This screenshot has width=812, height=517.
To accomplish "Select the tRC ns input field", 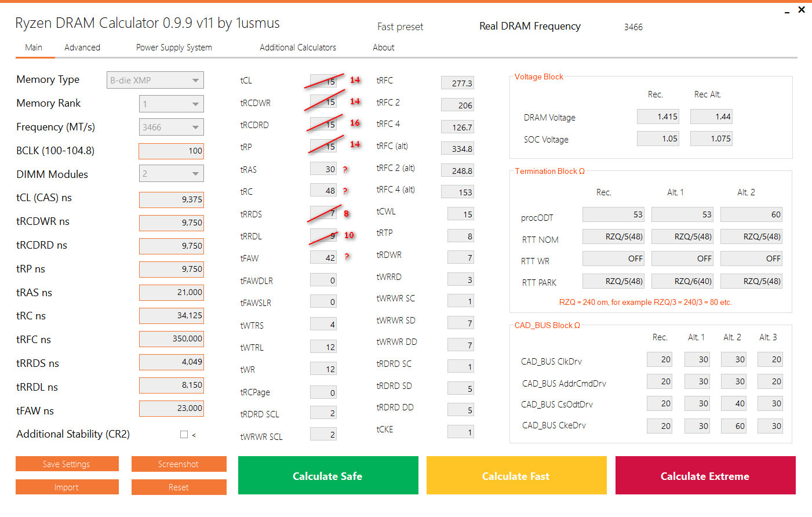I will click(172, 315).
